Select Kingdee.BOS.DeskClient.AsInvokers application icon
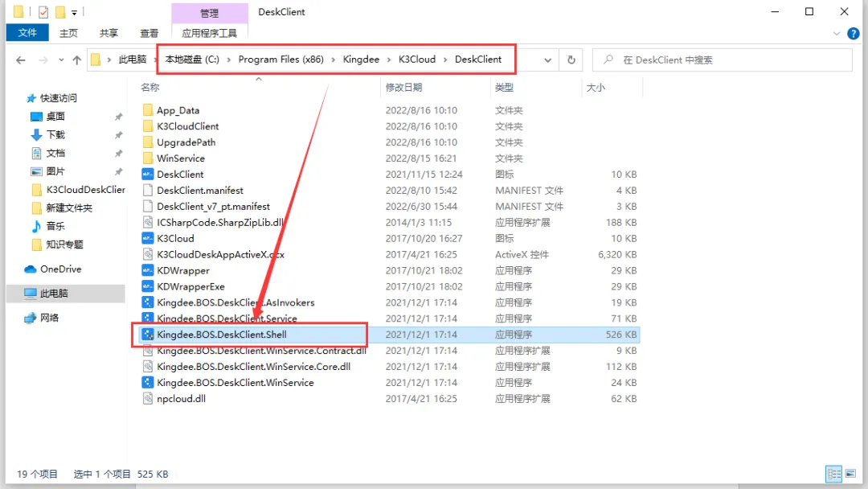Viewport: 868px width, 489px height. (x=147, y=303)
